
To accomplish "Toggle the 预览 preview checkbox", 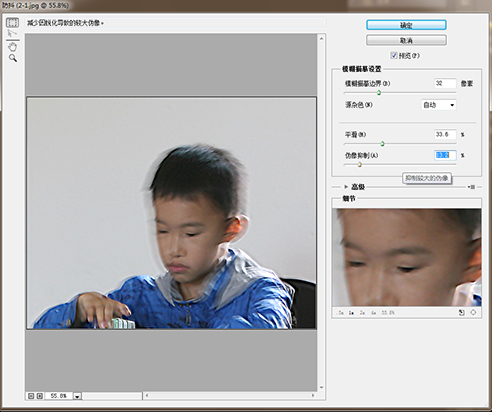I will pos(394,55).
